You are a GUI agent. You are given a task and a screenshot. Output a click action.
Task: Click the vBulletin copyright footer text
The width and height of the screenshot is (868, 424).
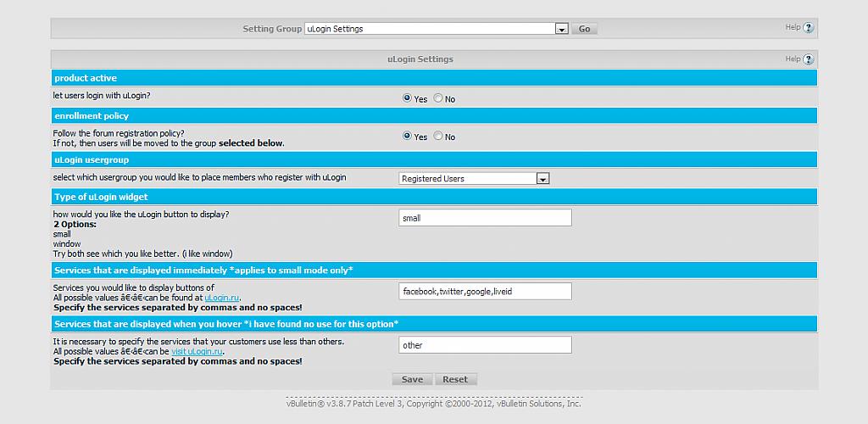(434, 404)
